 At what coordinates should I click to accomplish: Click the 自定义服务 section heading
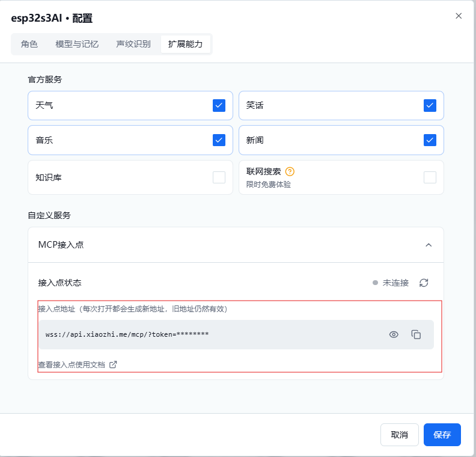click(x=49, y=215)
